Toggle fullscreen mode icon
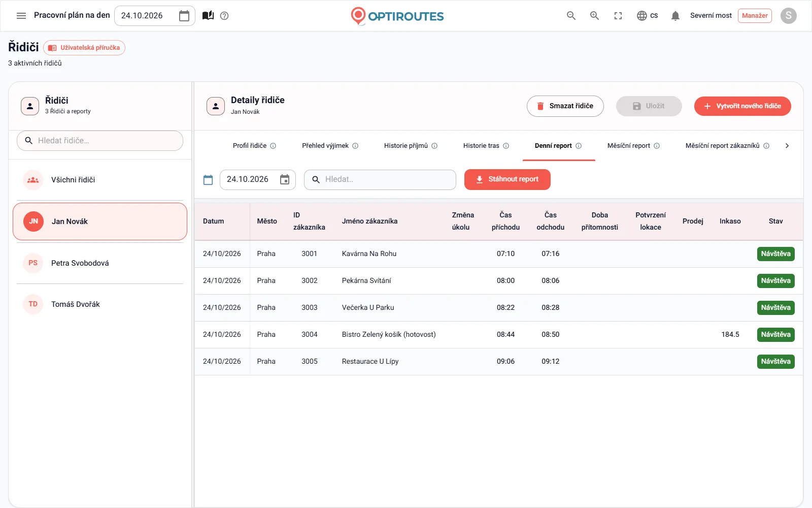This screenshot has height=508, width=812. pos(618,16)
